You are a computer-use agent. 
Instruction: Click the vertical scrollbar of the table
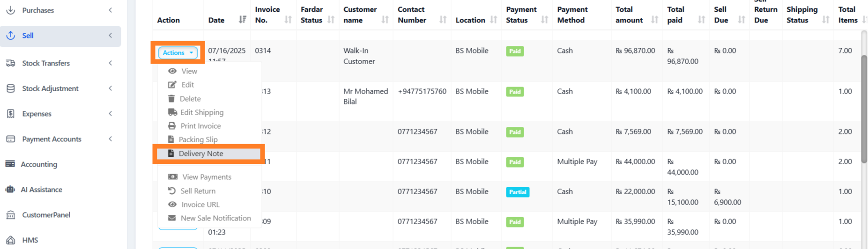click(x=864, y=109)
